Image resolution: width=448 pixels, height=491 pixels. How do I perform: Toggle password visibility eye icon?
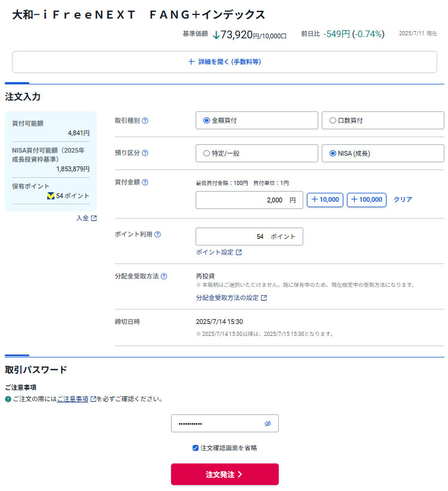tap(267, 424)
